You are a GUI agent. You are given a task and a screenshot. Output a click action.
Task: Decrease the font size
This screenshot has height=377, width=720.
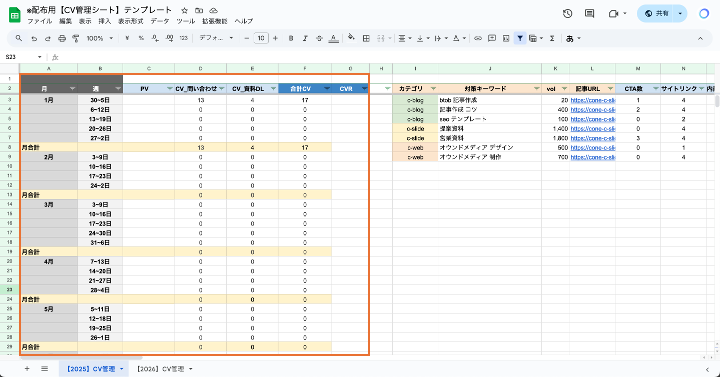[247, 39]
